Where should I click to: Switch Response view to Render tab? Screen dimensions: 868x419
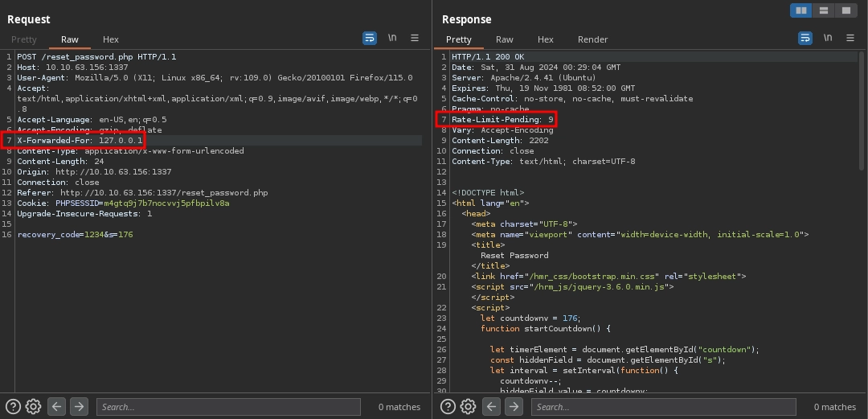point(592,39)
